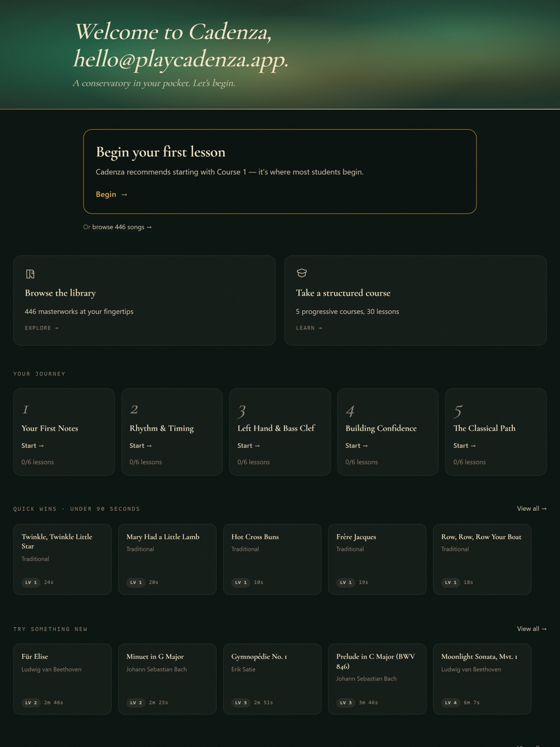Click Erik Satie under Gymnopédie No. 1

pos(243,669)
